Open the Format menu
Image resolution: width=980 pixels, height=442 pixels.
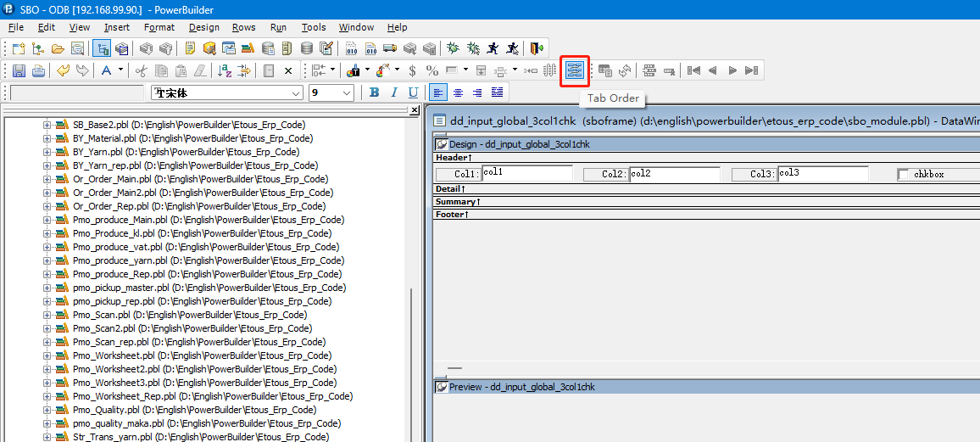click(x=159, y=27)
